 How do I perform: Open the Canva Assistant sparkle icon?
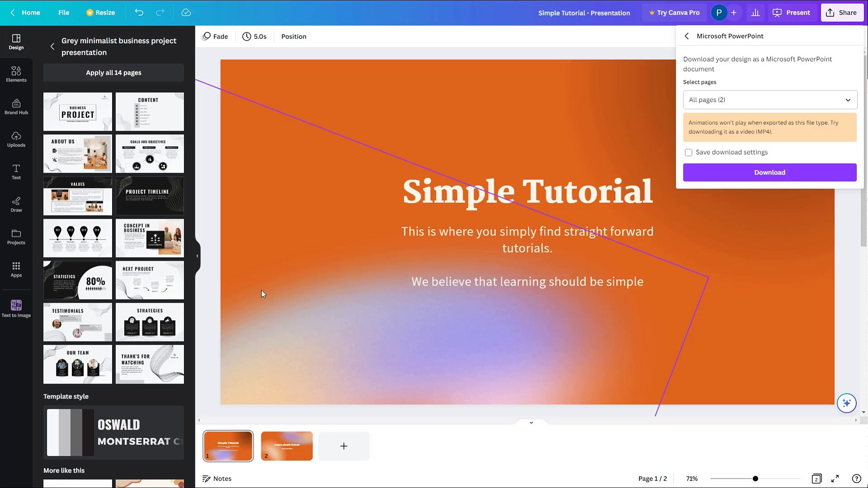(x=846, y=403)
